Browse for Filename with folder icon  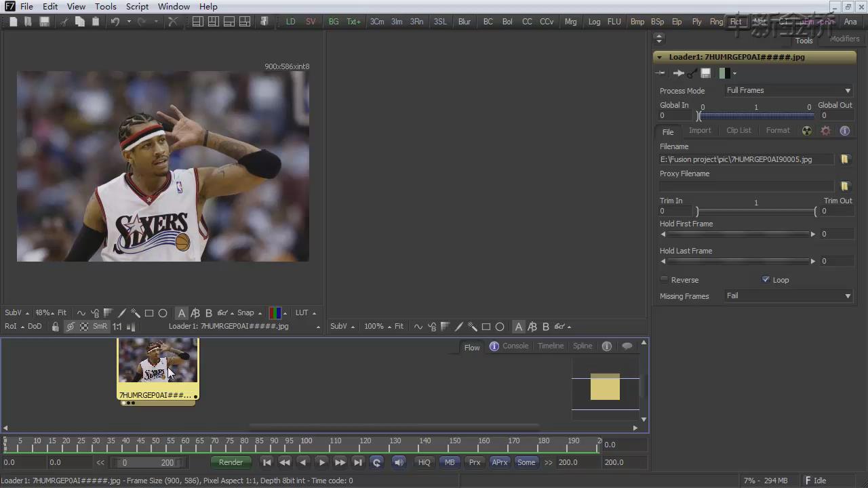[845, 159]
